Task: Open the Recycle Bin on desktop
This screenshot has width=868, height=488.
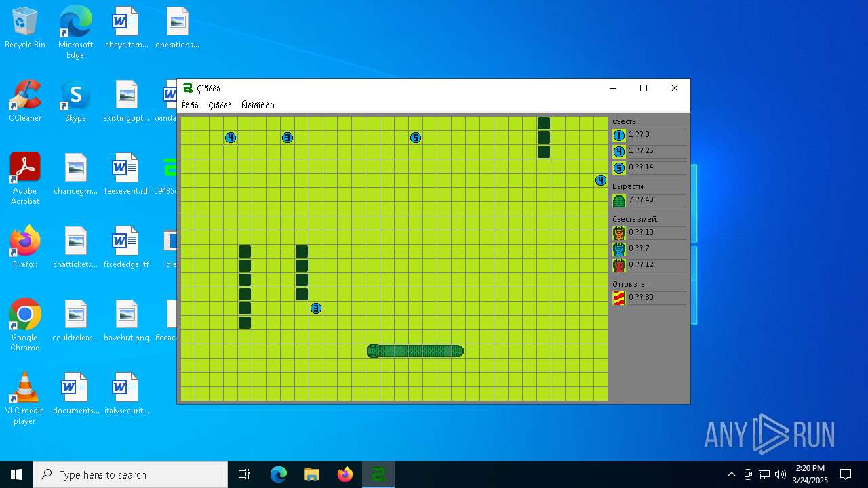Action: [25, 28]
